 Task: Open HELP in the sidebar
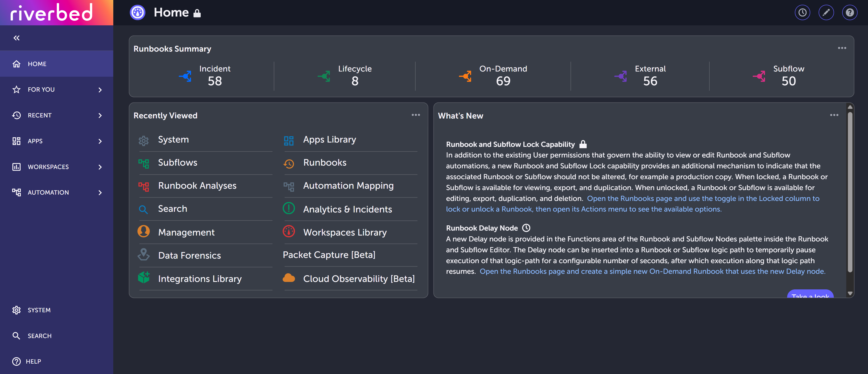coord(57,361)
